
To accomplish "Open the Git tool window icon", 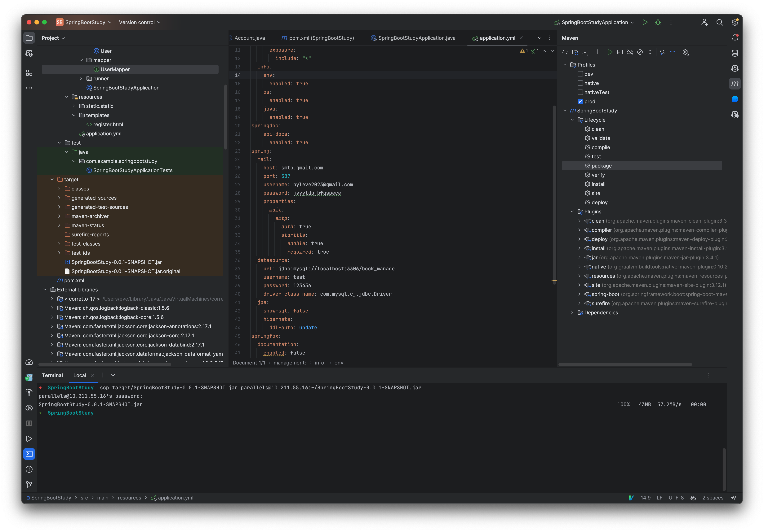I will coord(29,484).
